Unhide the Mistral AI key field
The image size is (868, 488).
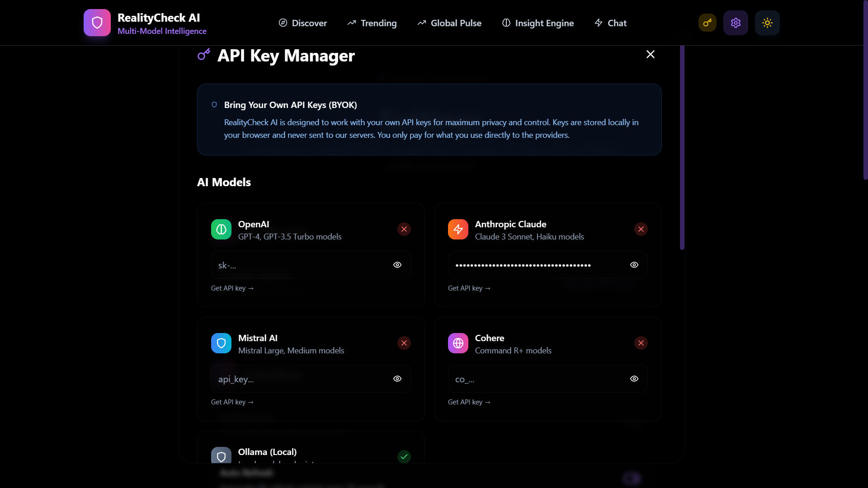coord(397,379)
